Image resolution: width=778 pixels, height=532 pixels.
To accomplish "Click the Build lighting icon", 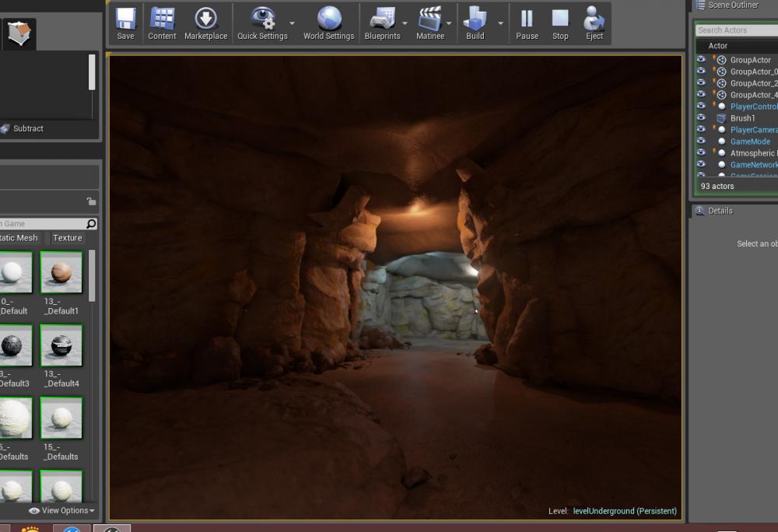I will pyautogui.click(x=475, y=23).
